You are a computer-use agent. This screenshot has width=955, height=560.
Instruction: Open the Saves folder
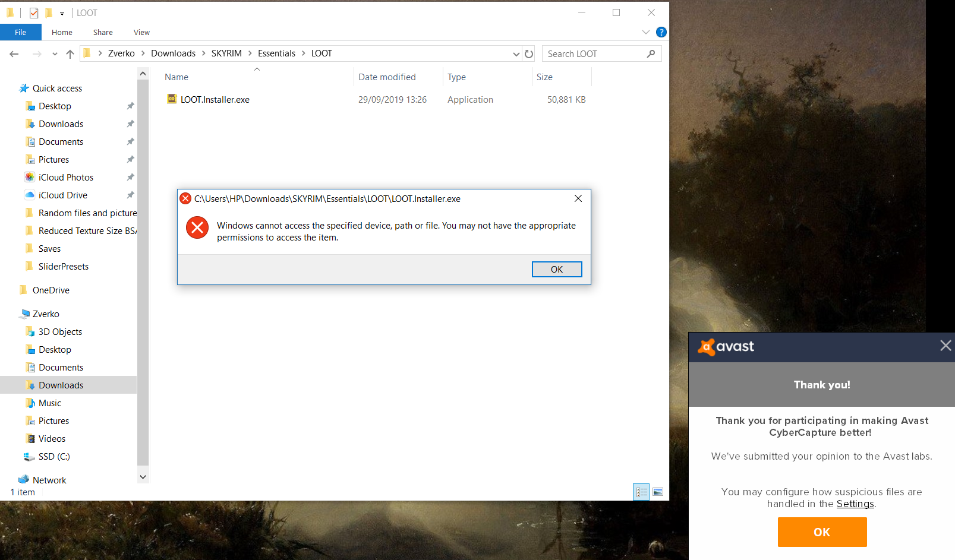[x=49, y=249]
